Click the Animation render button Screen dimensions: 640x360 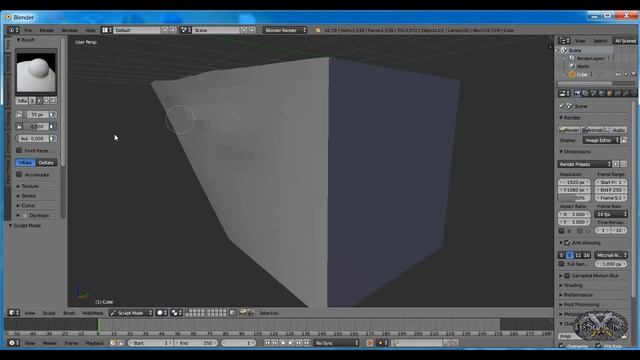[592, 130]
